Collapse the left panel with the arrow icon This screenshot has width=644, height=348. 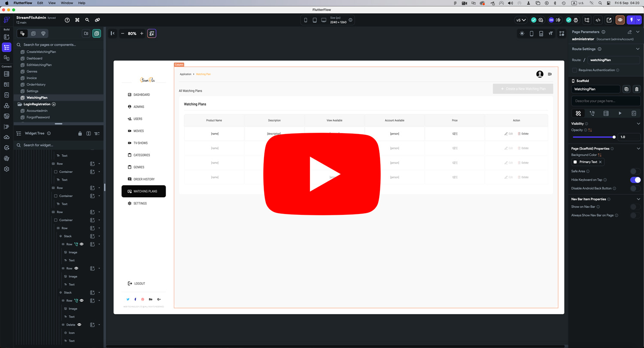coord(112,34)
